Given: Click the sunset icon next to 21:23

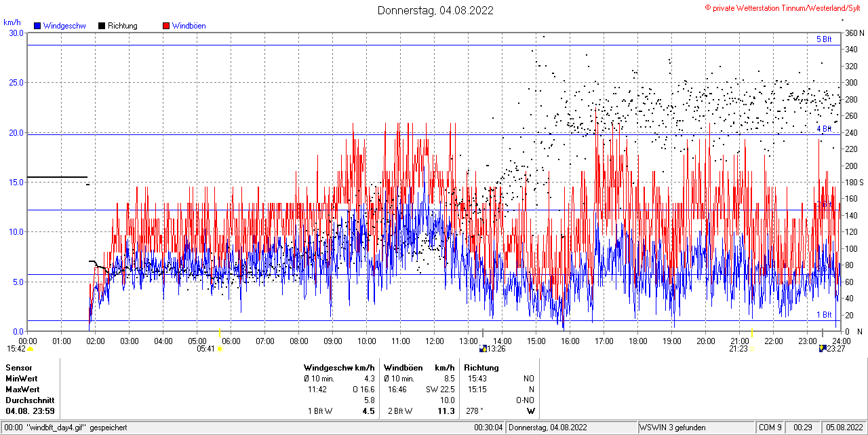Looking at the screenshot, I should 751,349.
